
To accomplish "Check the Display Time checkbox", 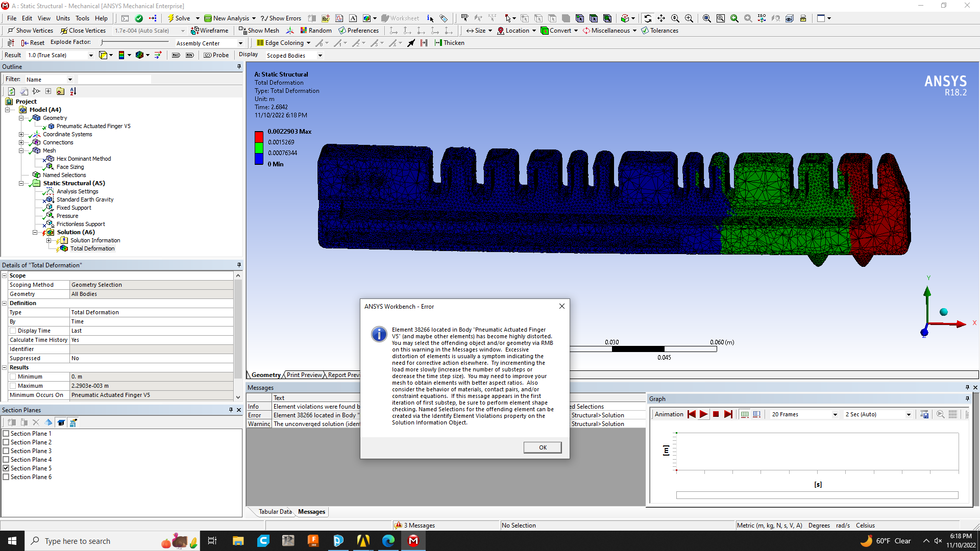I will click(x=13, y=331).
